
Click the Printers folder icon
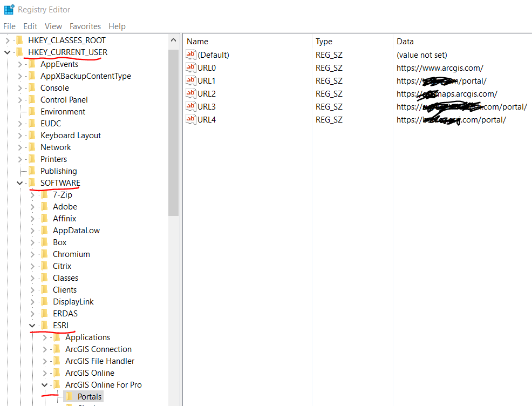pos(32,159)
